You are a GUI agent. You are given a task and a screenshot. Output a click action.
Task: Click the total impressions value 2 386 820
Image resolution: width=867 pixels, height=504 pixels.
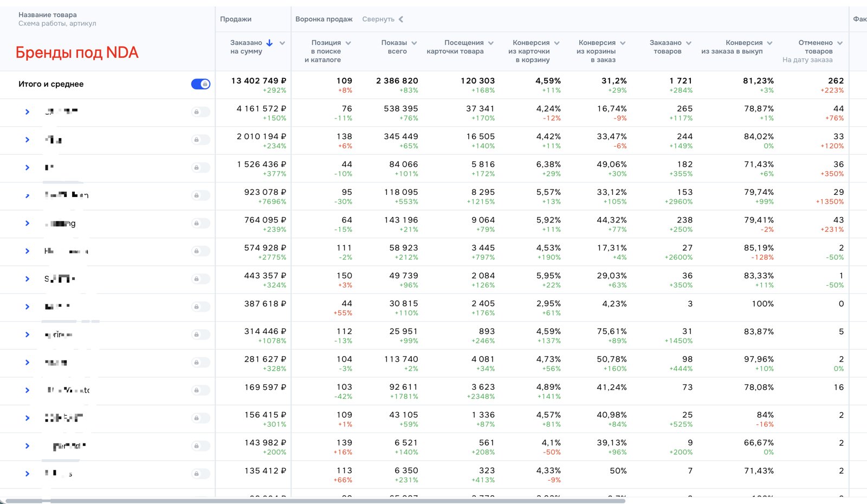coord(397,81)
